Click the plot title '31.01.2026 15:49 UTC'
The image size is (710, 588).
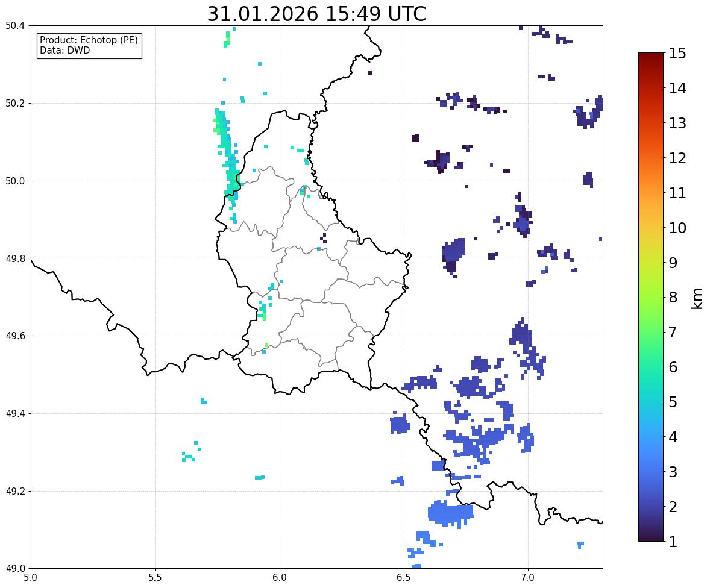click(316, 14)
